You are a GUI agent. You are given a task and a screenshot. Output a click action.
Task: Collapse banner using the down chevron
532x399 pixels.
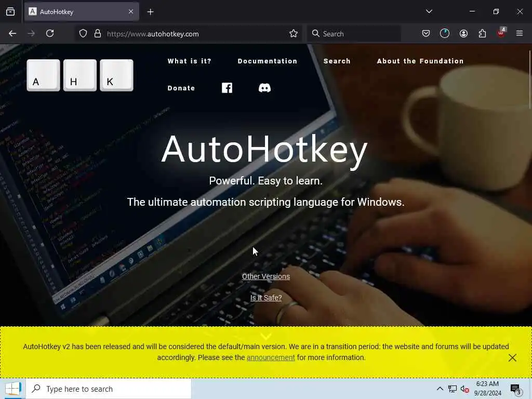pos(267,336)
